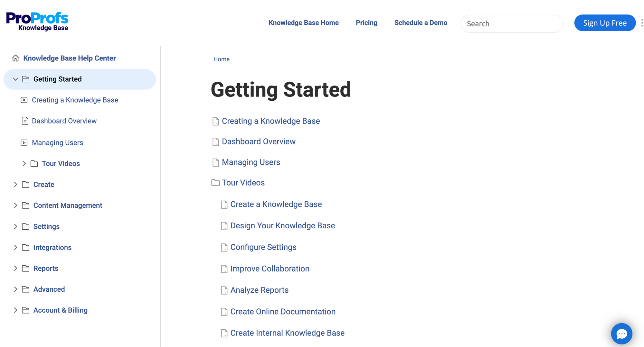Image resolution: width=644 pixels, height=347 pixels.
Task: Click the document icon beside Dashboard Overview
Action: coord(25,121)
